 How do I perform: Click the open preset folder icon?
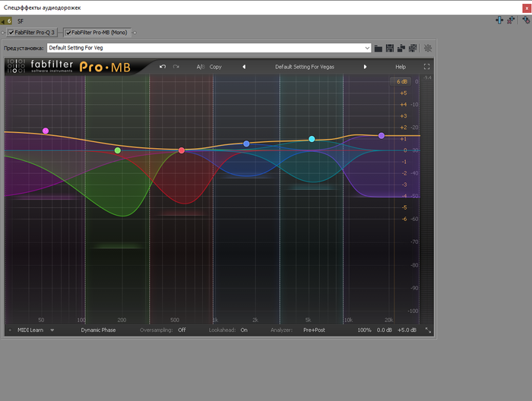pyautogui.click(x=378, y=48)
